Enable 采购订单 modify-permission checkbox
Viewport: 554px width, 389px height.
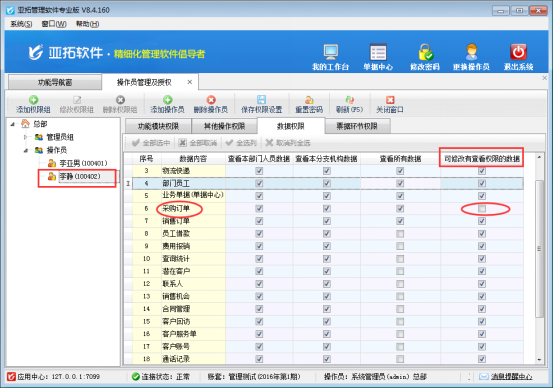point(482,209)
